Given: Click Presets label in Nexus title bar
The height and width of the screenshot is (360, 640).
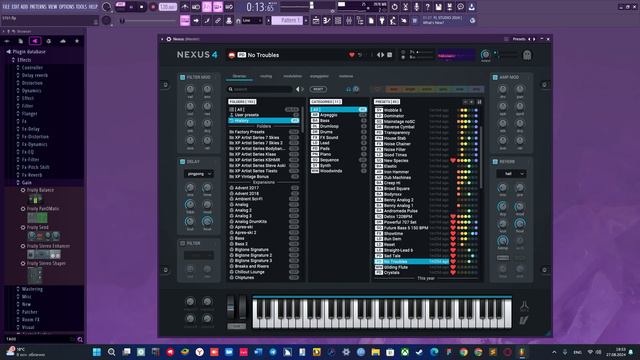Looking at the screenshot, I should click(x=519, y=39).
